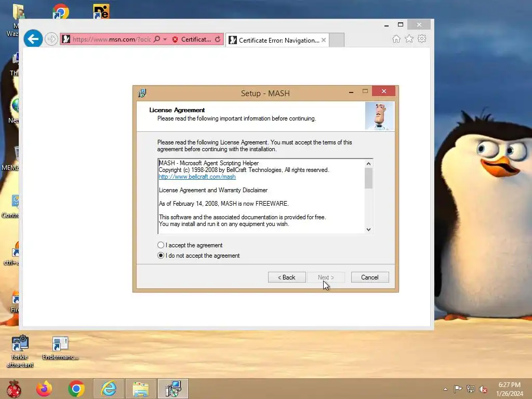Image resolution: width=532 pixels, height=399 pixels.
Task: Open the 'forkie attractant' desktop icon
Action: click(x=20, y=352)
